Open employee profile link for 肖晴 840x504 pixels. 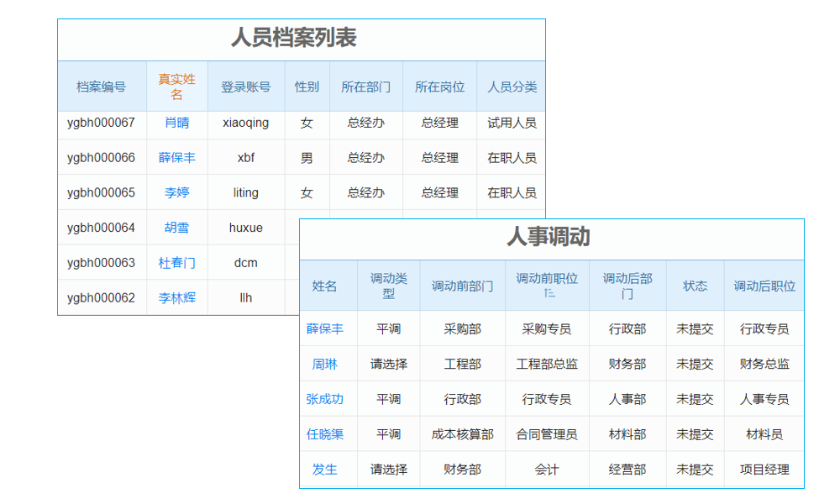(x=176, y=123)
